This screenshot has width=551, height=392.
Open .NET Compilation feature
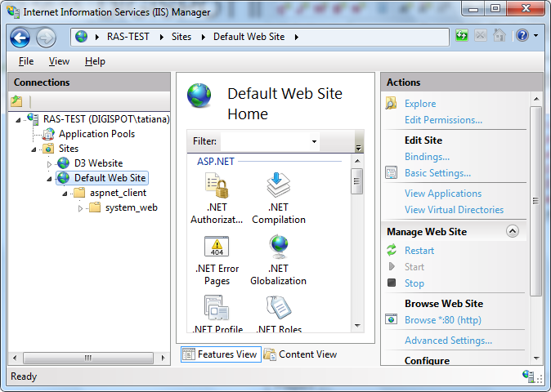click(278, 198)
